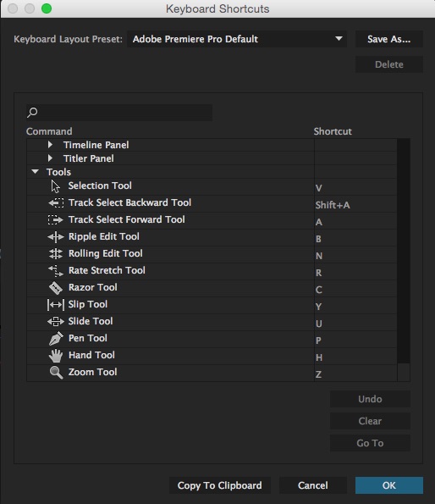Click the Rolling Edit Tool icon
435x504 pixels.
pyautogui.click(x=56, y=253)
